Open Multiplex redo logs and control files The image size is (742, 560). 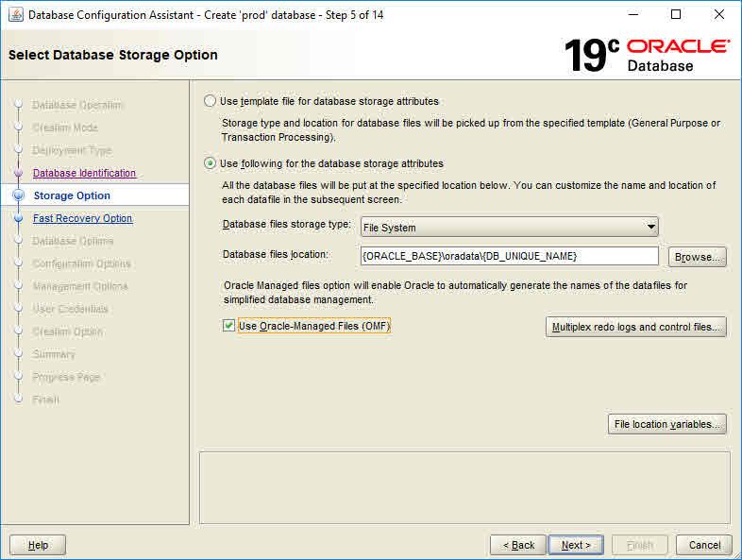(x=635, y=327)
